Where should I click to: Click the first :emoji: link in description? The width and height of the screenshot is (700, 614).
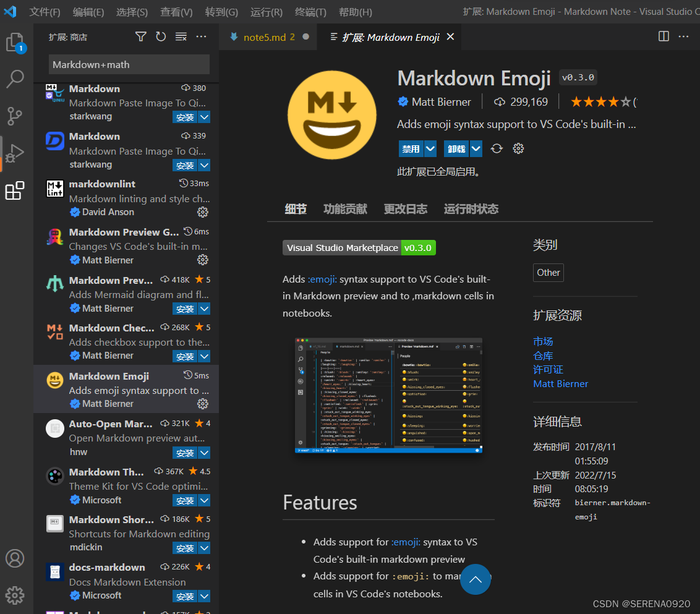point(322,279)
